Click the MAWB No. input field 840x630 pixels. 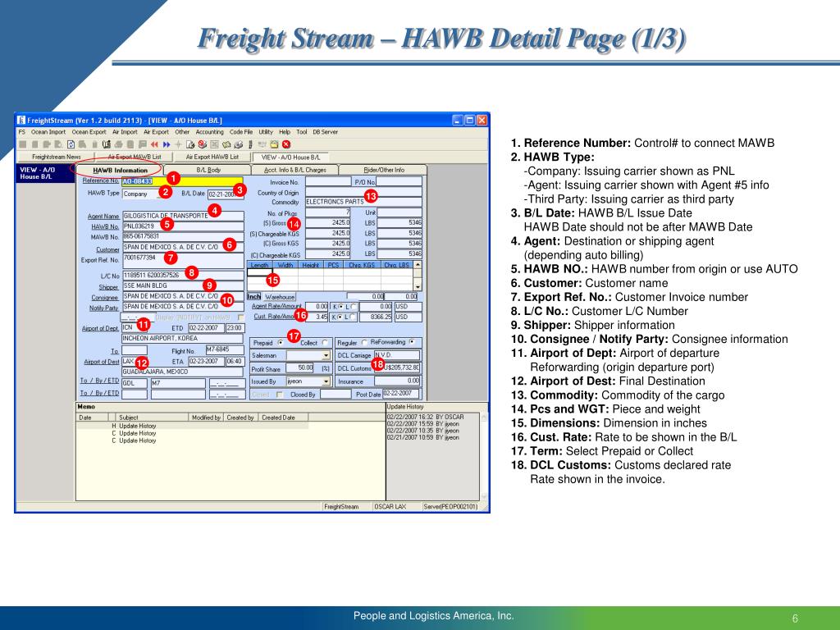(x=183, y=237)
